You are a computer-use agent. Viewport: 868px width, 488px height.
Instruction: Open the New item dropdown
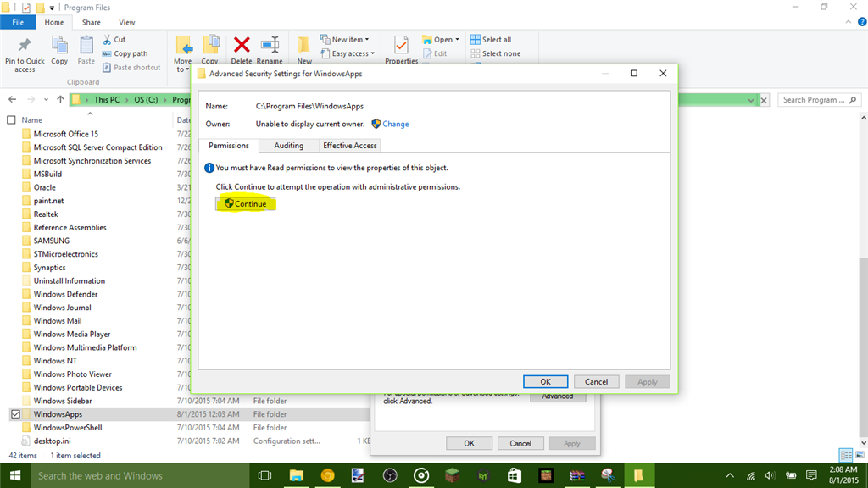(344, 39)
